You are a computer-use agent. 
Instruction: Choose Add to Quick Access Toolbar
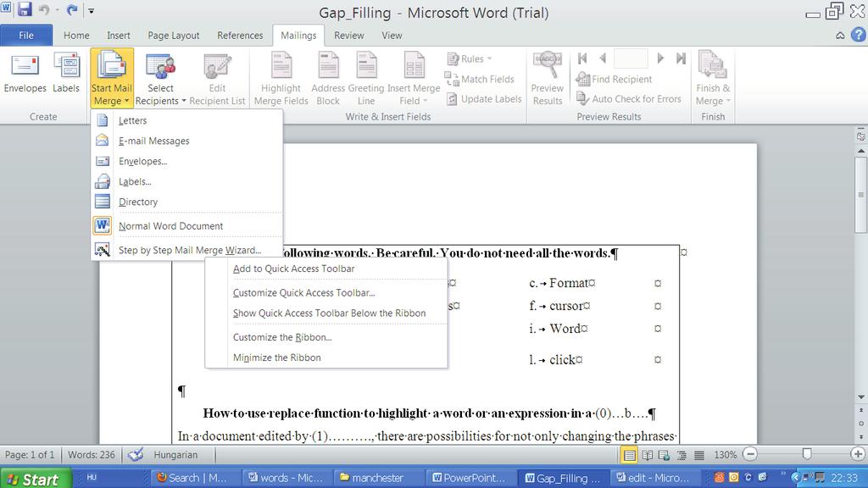pyautogui.click(x=326, y=269)
